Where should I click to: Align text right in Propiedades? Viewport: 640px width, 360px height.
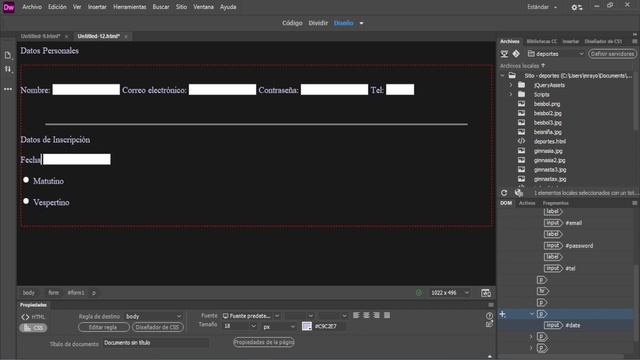pos(376,315)
